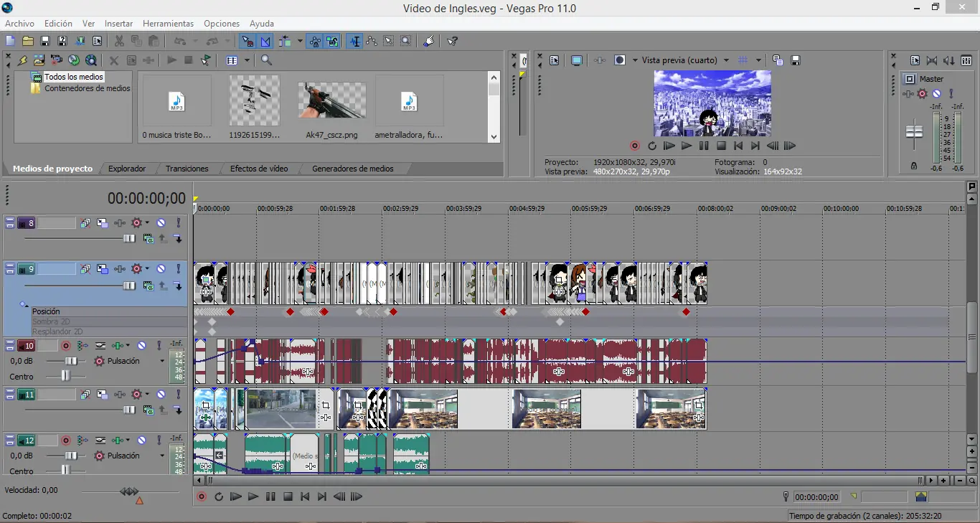The height and width of the screenshot is (523, 980).
Task: Click Preview on External Monitor icon
Action: tap(577, 60)
